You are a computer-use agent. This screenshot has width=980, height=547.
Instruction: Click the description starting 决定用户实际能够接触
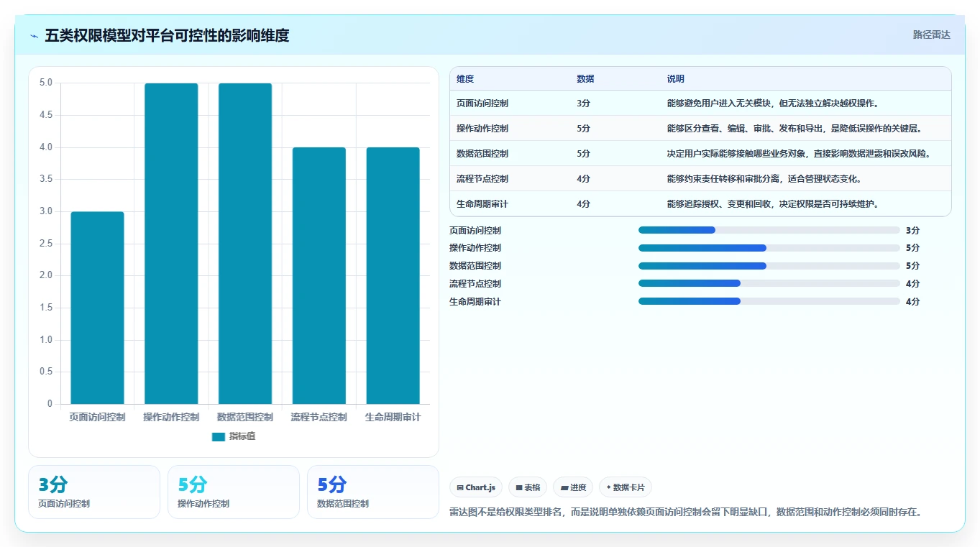[x=800, y=154]
